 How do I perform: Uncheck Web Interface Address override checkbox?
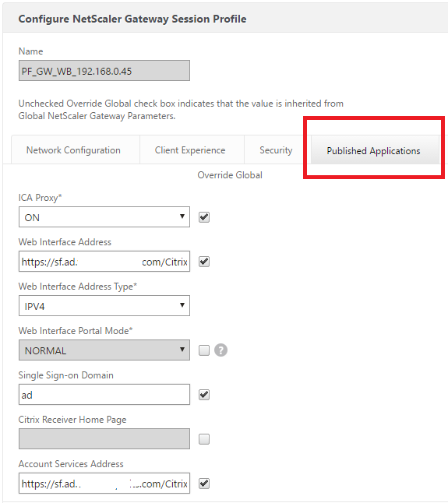tap(204, 262)
